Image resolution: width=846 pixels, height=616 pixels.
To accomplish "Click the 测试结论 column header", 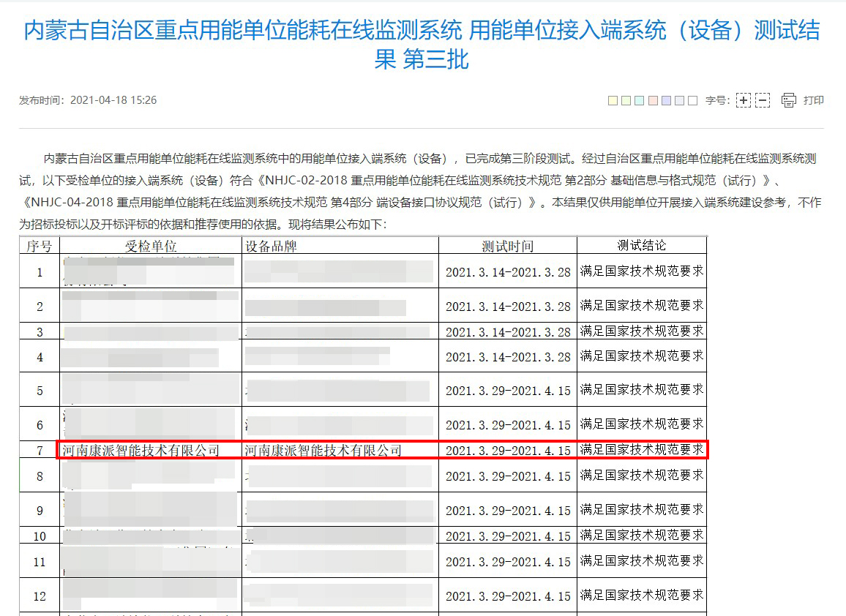I will [641, 245].
